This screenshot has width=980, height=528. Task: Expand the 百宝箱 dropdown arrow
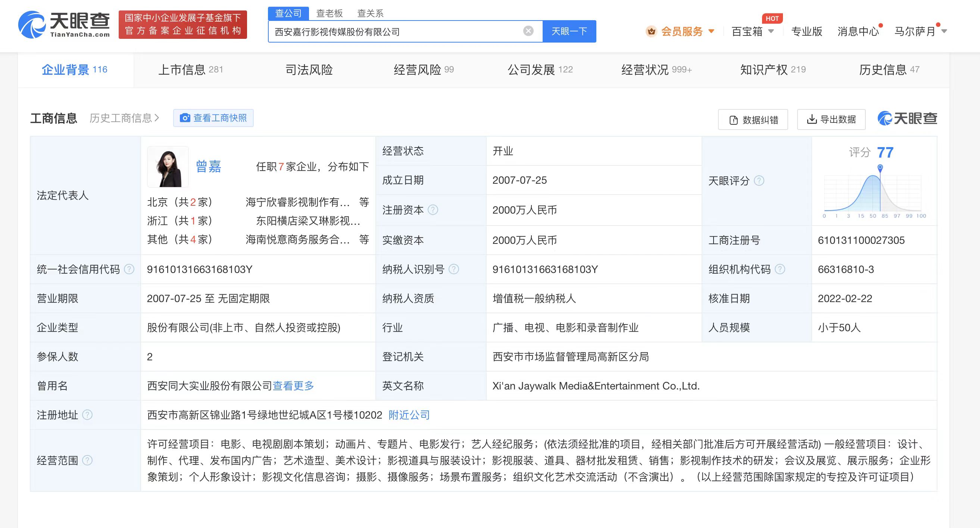pos(771,31)
